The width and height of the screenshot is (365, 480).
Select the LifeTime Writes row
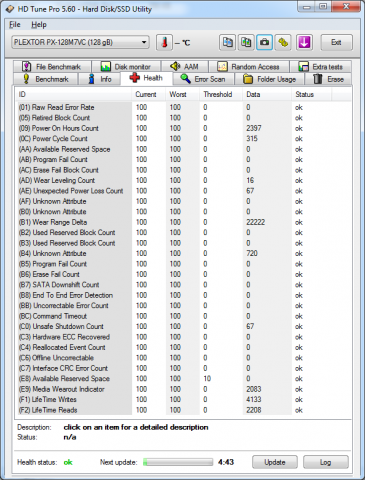coord(183,399)
